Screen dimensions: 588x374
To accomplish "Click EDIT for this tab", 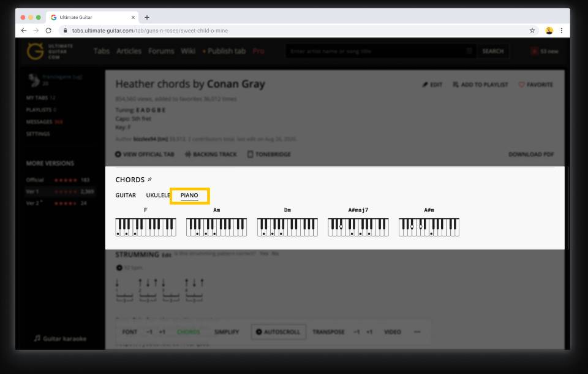I will [x=432, y=85].
